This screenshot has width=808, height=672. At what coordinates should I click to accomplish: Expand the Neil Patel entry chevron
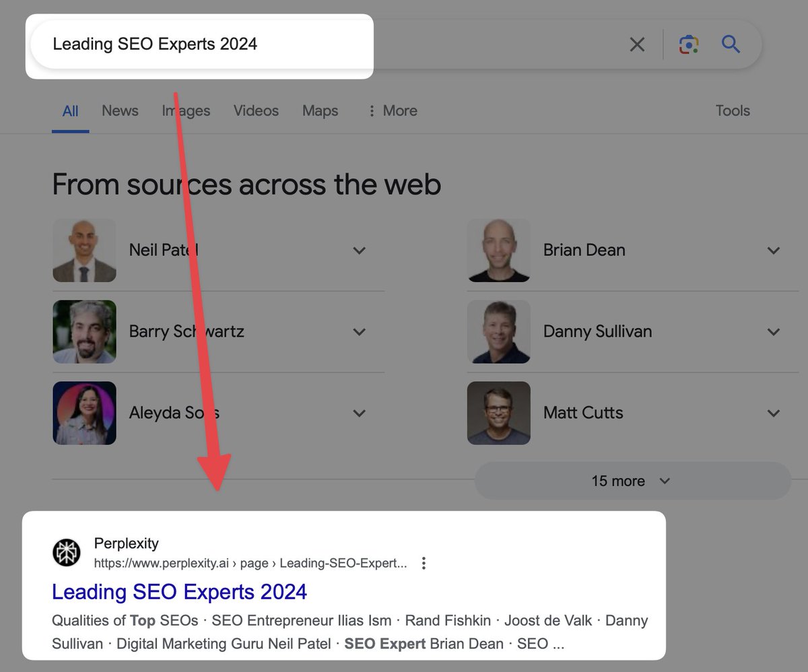tap(360, 250)
